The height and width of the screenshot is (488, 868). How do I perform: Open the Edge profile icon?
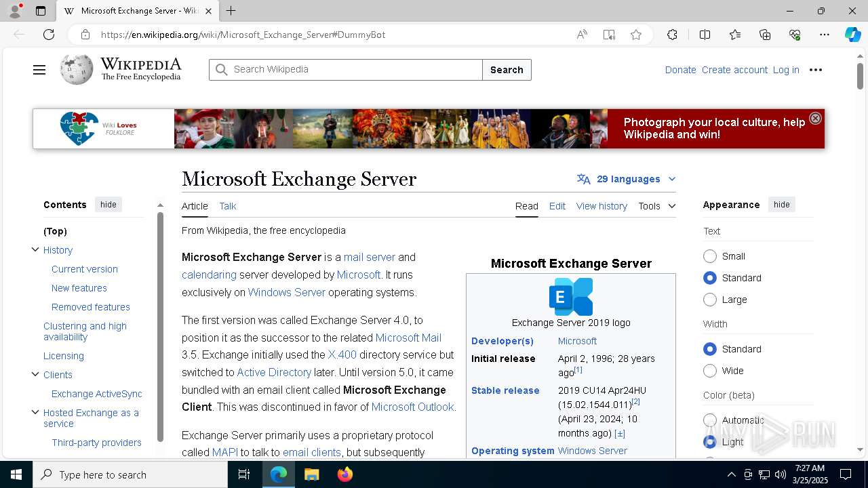coord(14,11)
